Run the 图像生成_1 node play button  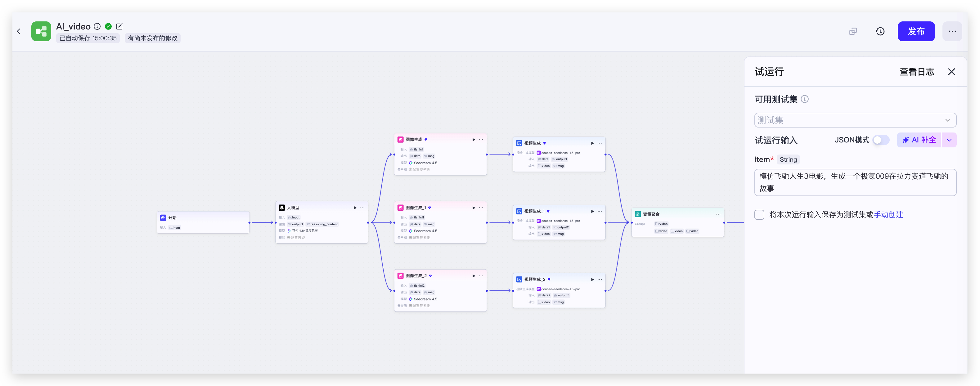[474, 208]
